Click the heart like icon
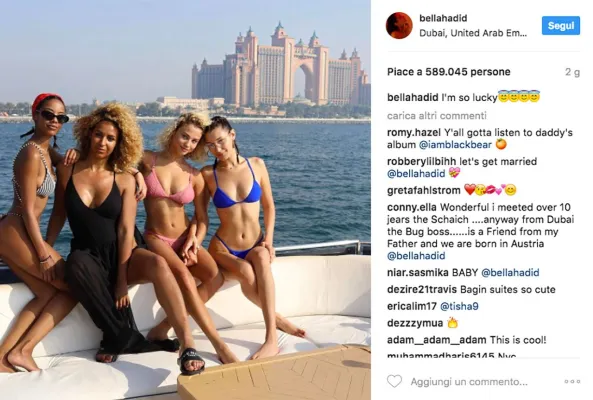The image size is (593, 400). [394, 381]
